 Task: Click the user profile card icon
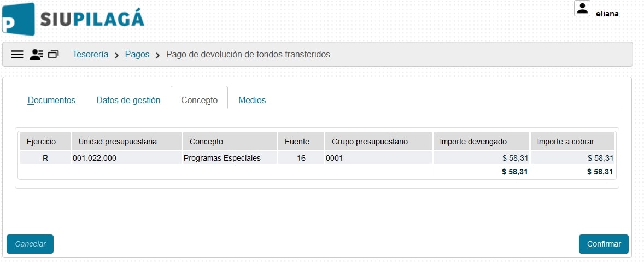(36, 55)
